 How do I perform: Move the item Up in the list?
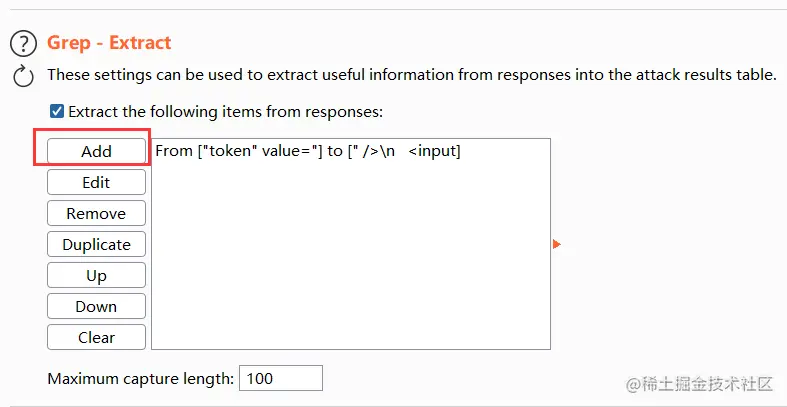[96, 275]
